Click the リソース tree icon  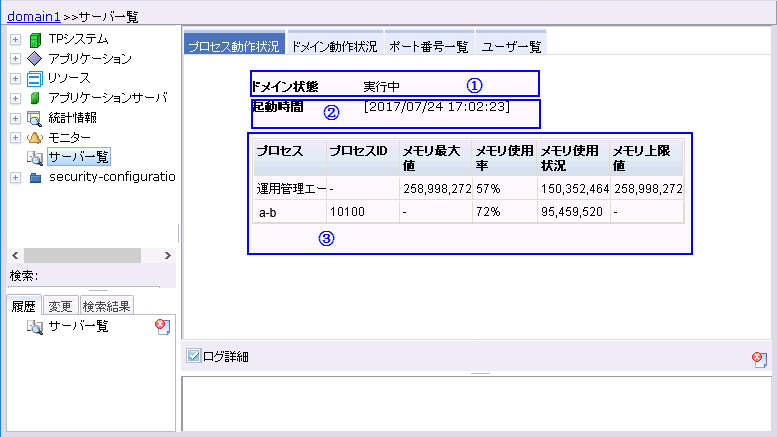click(35, 78)
